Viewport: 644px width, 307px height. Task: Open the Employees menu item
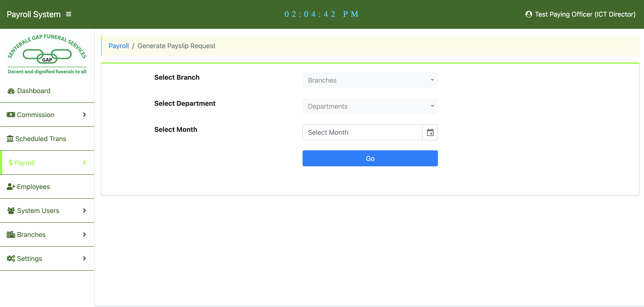[x=33, y=187]
